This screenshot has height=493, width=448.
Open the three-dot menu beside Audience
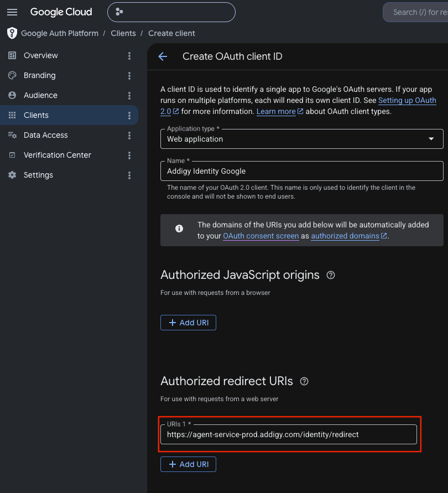pyautogui.click(x=129, y=96)
